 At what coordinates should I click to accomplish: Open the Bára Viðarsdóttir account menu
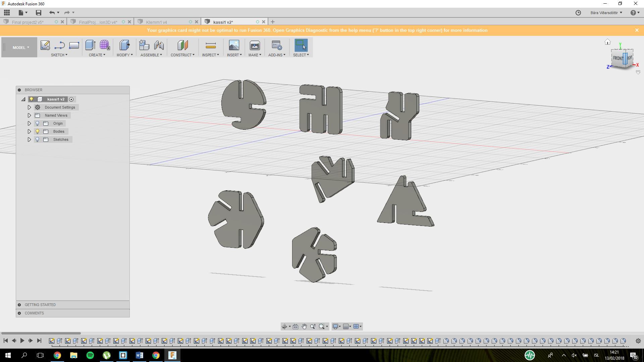[606, 13]
